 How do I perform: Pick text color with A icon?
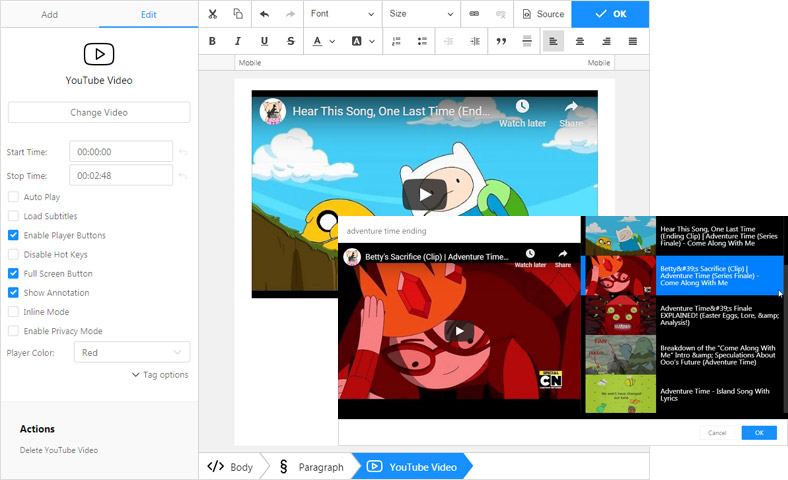317,41
